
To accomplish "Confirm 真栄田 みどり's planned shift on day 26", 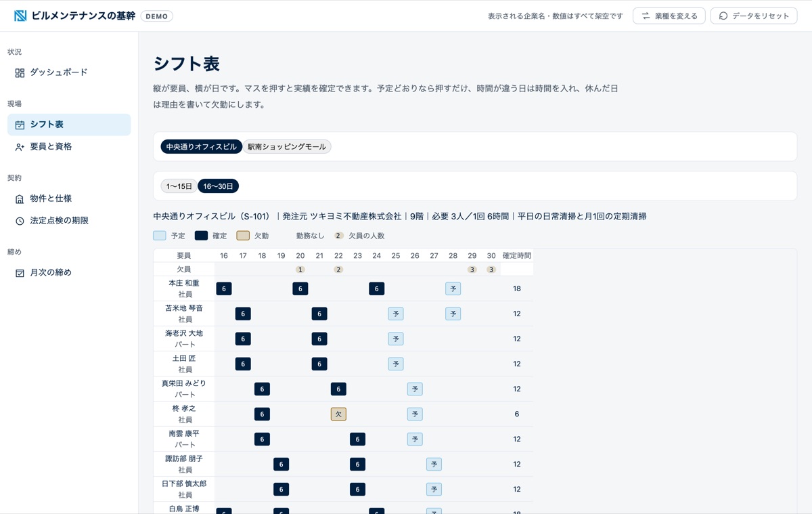I will pos(415,389).
